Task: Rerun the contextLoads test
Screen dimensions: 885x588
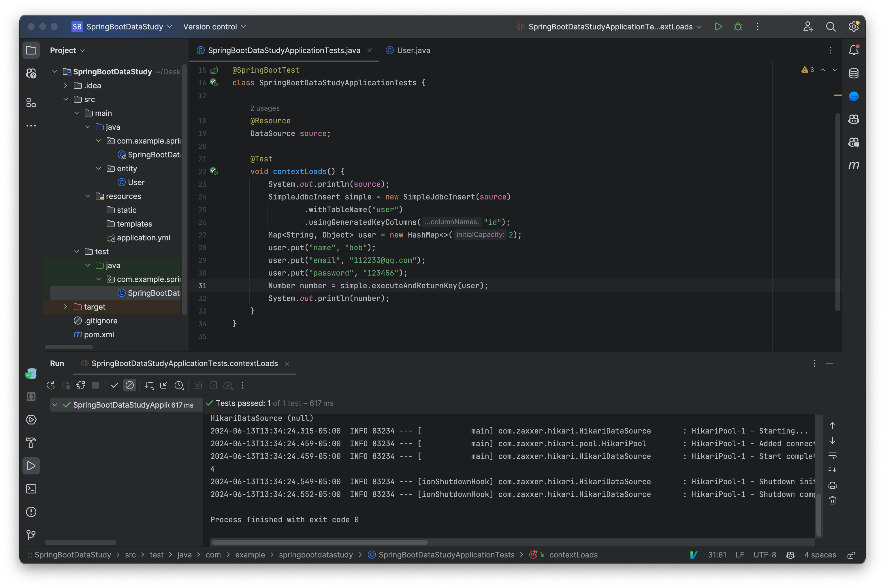Action: tap(51, 385)
